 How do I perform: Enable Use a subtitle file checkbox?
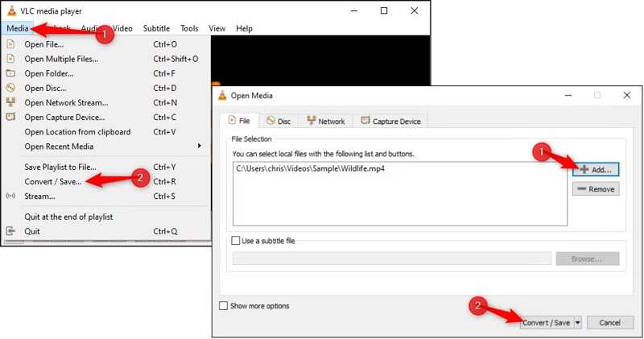tap(236, 241)
